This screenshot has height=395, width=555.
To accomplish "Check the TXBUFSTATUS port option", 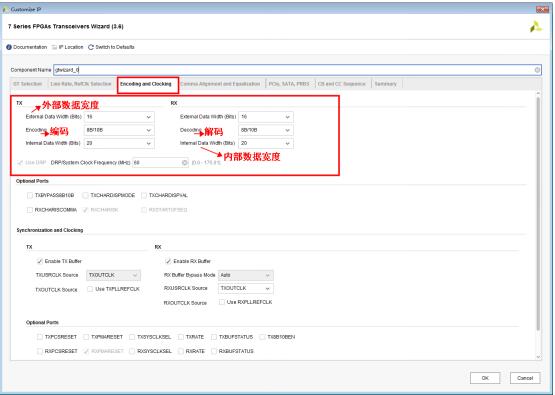I will [214, 337].
